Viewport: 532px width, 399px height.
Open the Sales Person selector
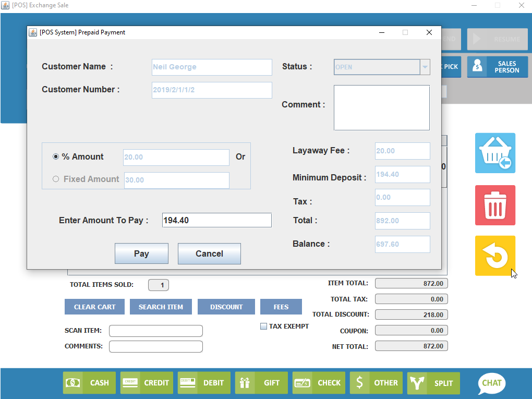[498, 67]
